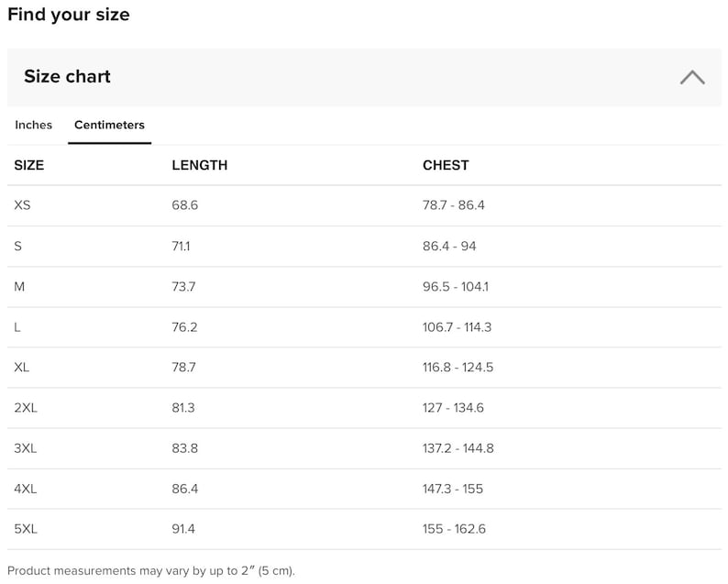Select the 4XL size row label

click(x=26, y=489)
